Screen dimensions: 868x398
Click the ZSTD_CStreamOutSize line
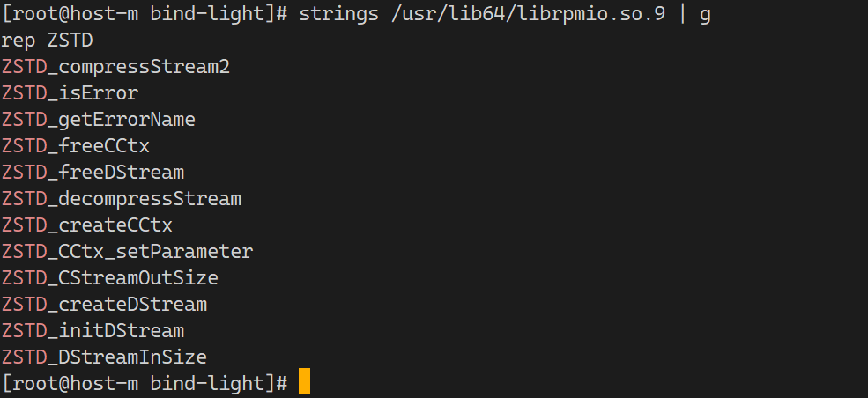tap(109, 278)
